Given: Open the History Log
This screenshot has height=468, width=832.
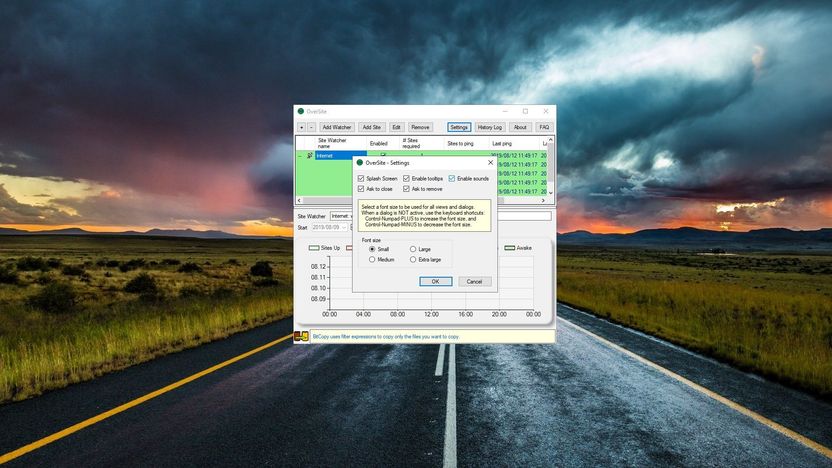Looking at the screenshot, I should [490, 127].
